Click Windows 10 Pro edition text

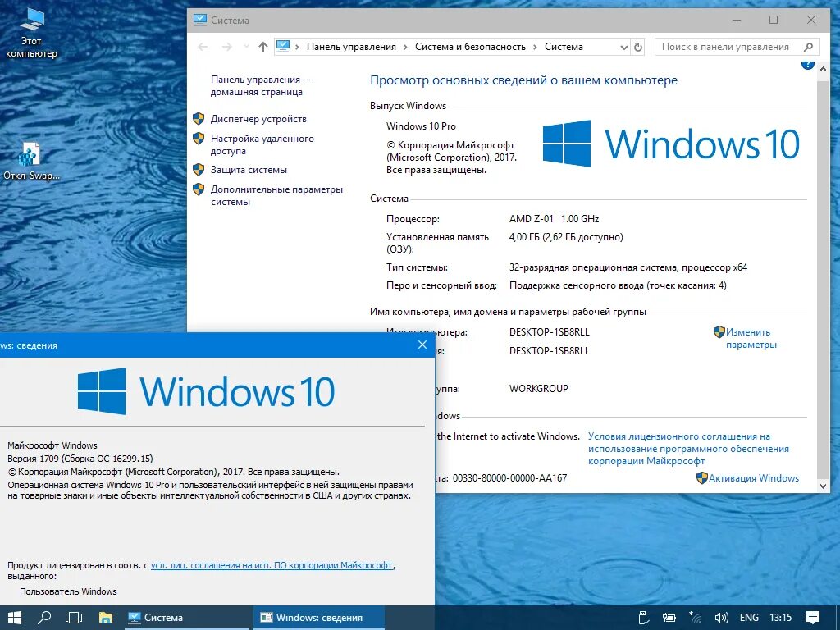click(x=421, y=126)
